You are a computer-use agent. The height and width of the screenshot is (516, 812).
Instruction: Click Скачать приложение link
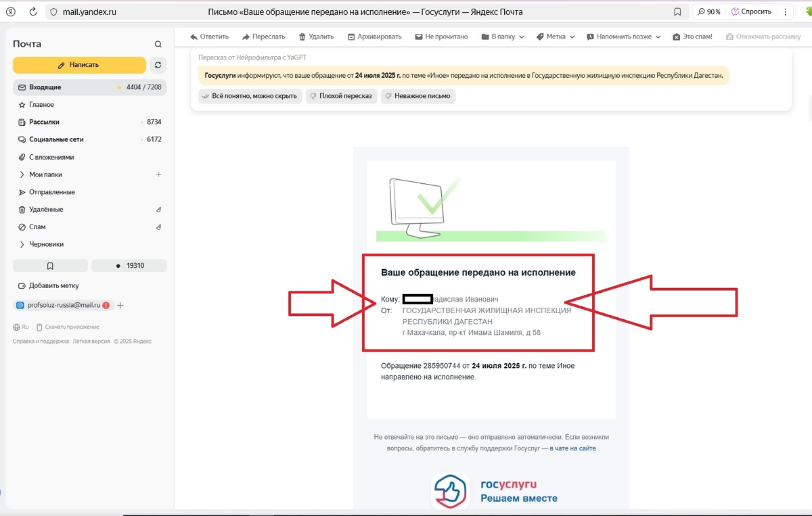68,327
